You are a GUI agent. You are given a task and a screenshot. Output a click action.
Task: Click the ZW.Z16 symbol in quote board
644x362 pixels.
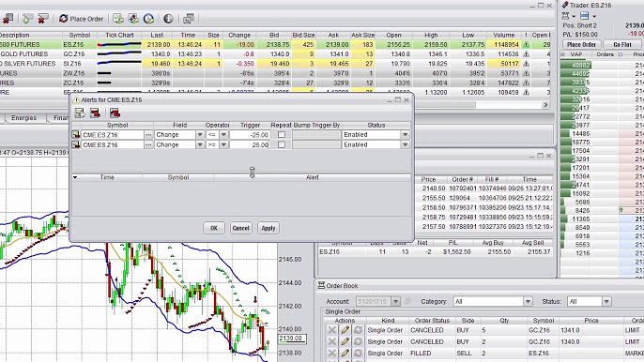74,73
